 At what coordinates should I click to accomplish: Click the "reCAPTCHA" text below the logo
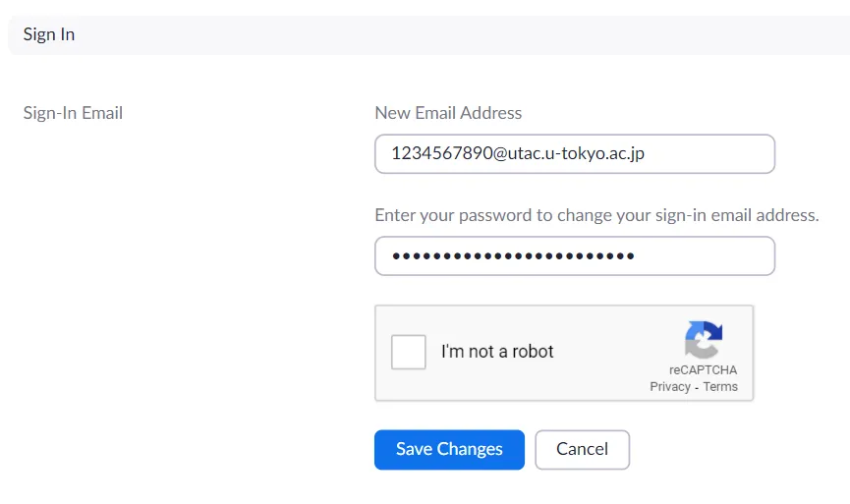(x=704, y=370)
